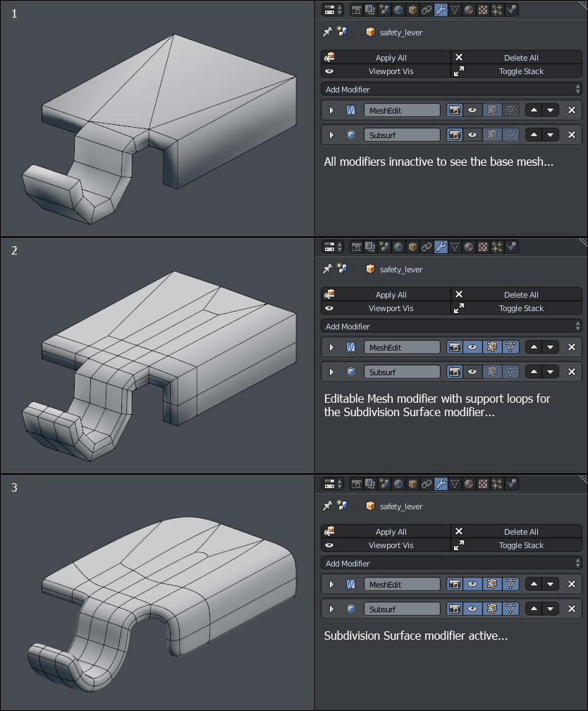Click Apply All in the bottom panel
This screenshot has height=711, width=588.
(386, 531)
